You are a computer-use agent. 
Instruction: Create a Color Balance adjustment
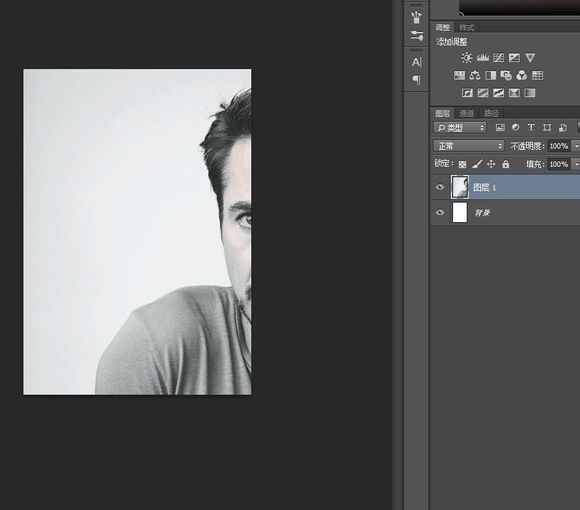point(475,75)
